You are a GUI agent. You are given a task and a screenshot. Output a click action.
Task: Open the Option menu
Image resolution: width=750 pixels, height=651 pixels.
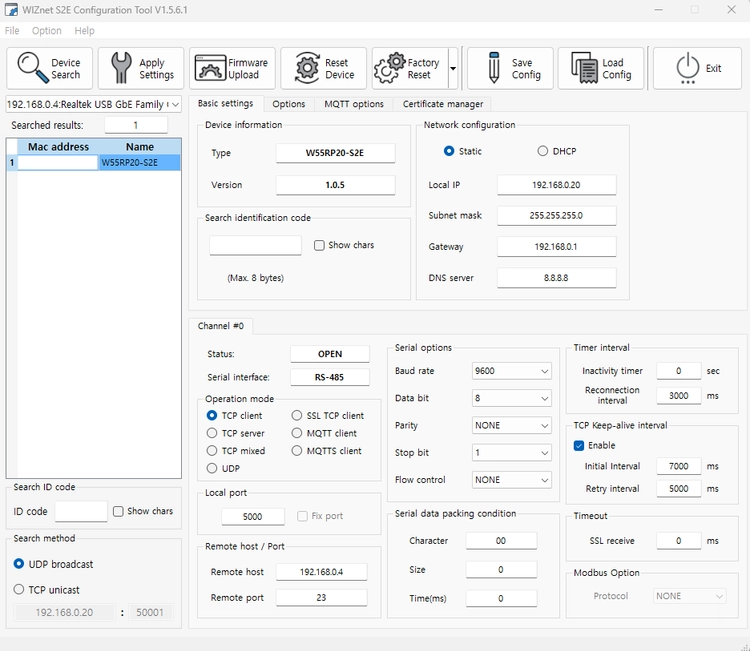(x=46, y=31)
